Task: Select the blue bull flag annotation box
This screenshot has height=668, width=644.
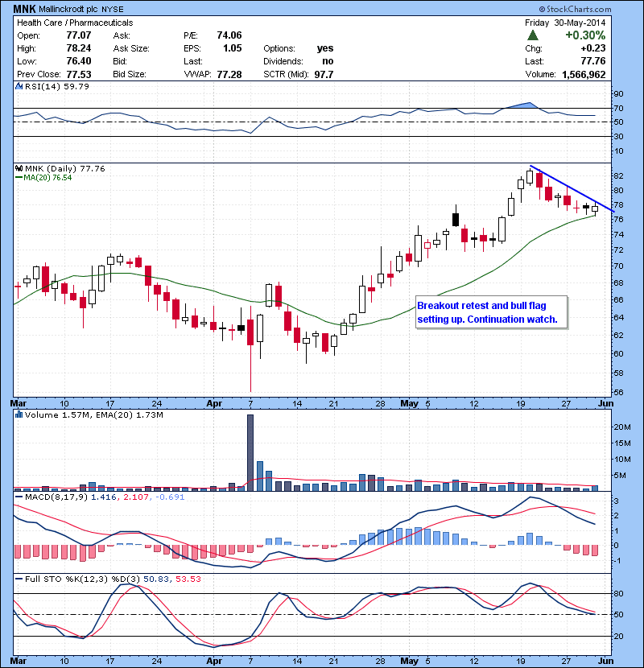Action: [x=492, y=313]
